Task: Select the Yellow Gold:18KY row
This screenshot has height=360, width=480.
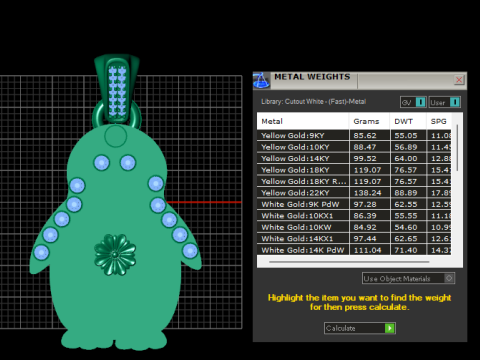Action: click(354, 170)
